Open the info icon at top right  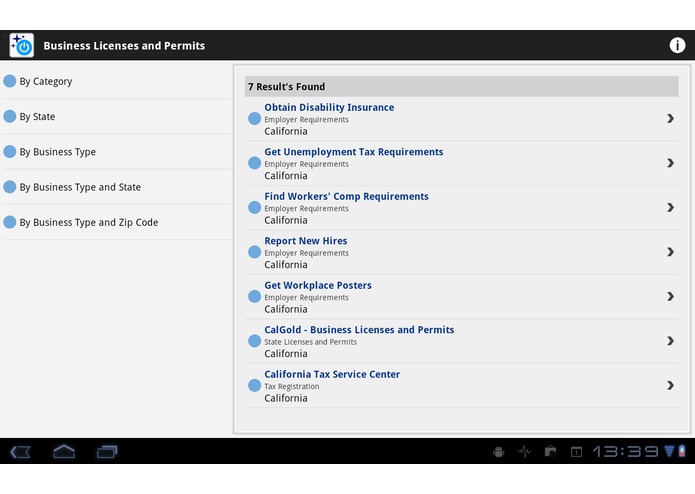click(677, 45)
